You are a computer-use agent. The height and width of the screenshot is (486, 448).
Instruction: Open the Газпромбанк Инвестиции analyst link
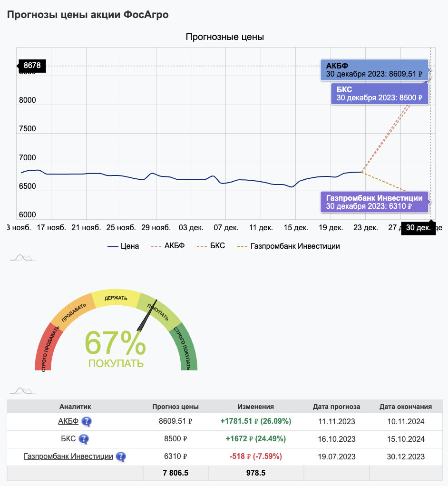(x=68, y=456)
